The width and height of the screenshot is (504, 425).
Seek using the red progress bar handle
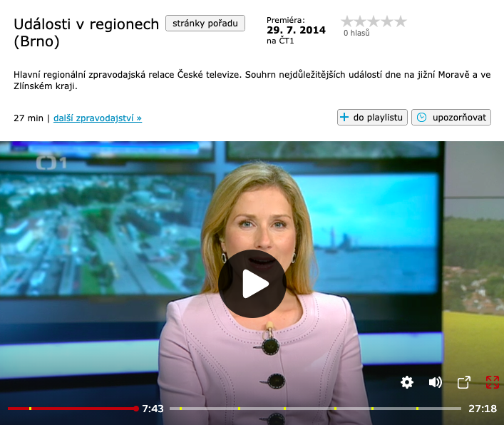click(x=136, y=409)
